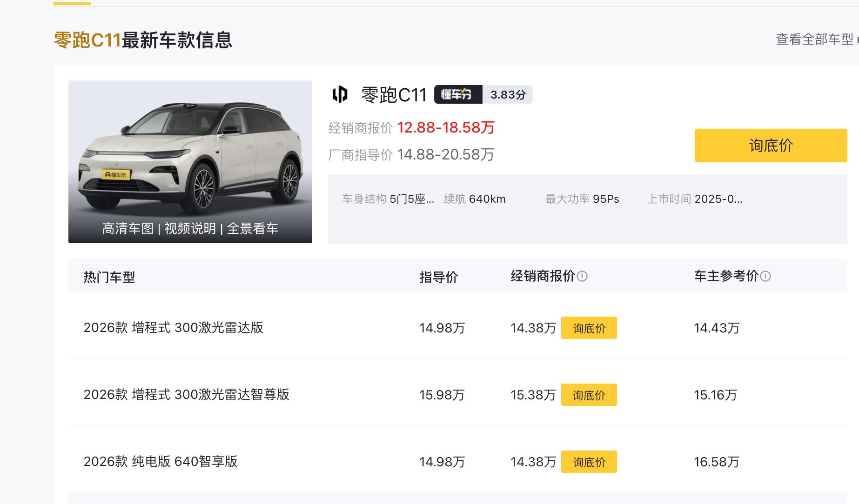Click the 12.88-18.58万 dealer price

click(x=445, y=128)
